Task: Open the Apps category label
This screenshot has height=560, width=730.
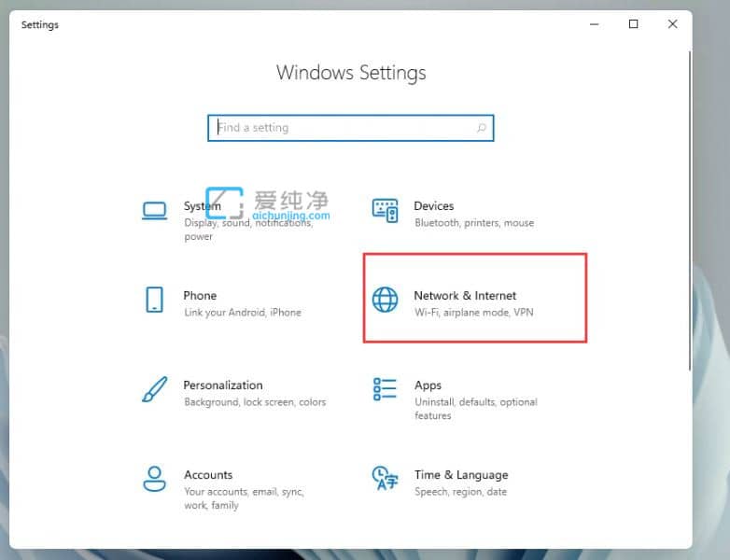Action: [x=428, y=385]
